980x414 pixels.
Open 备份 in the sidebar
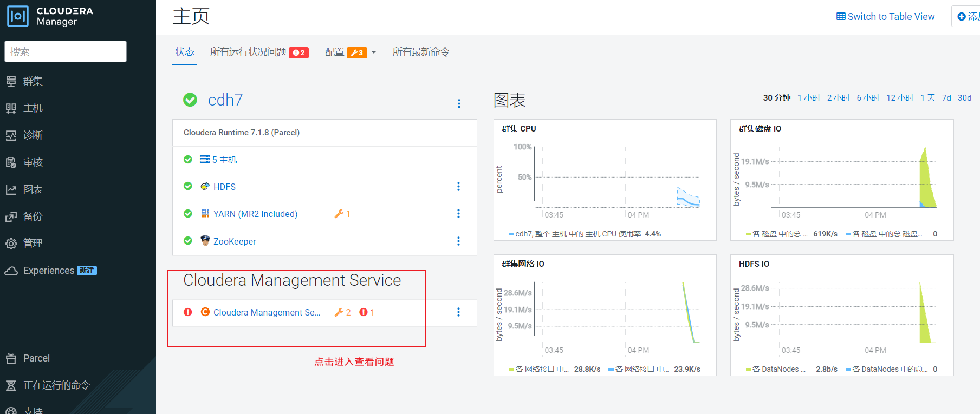[x=33, y=216]
